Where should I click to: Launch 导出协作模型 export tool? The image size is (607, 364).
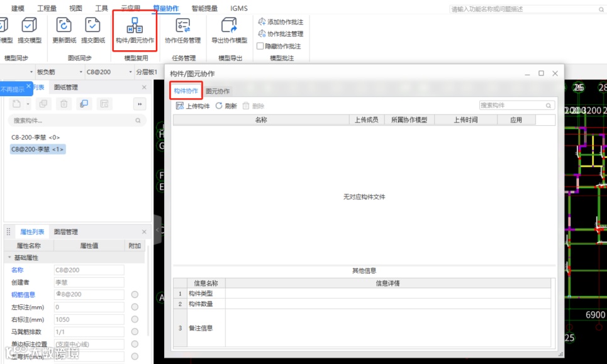(x=229, y=30)
